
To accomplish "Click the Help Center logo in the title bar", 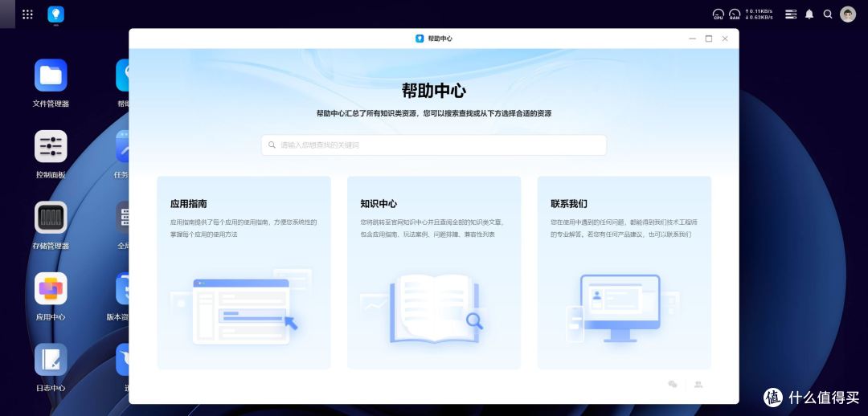I will 420,39.
